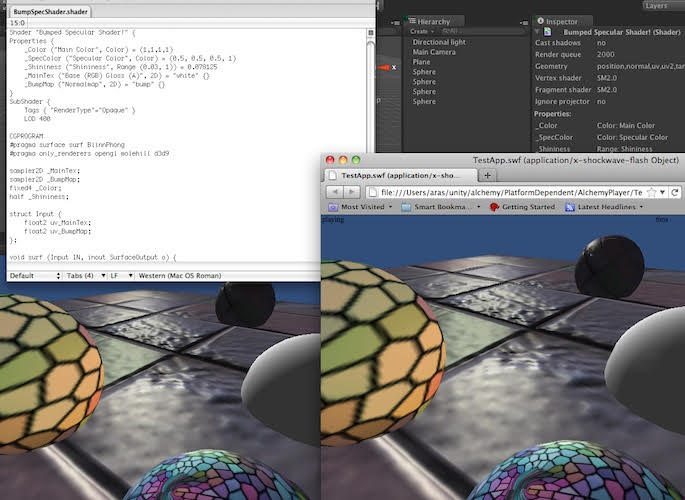
Task: Click the Getting Started bookmark link
Action: pyautogui.click(x=520, y=207)
